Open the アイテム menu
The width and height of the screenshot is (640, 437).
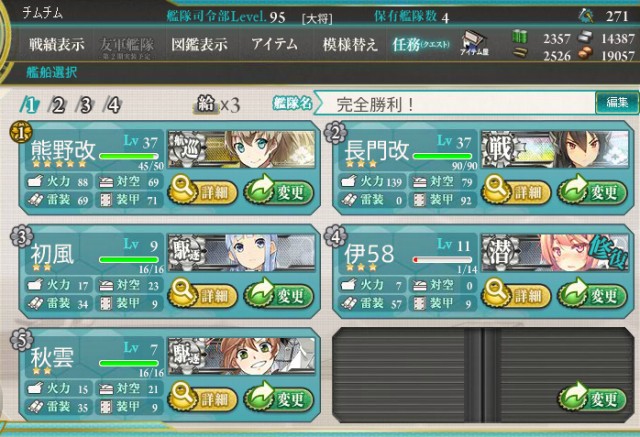click(x=274, y=44)
